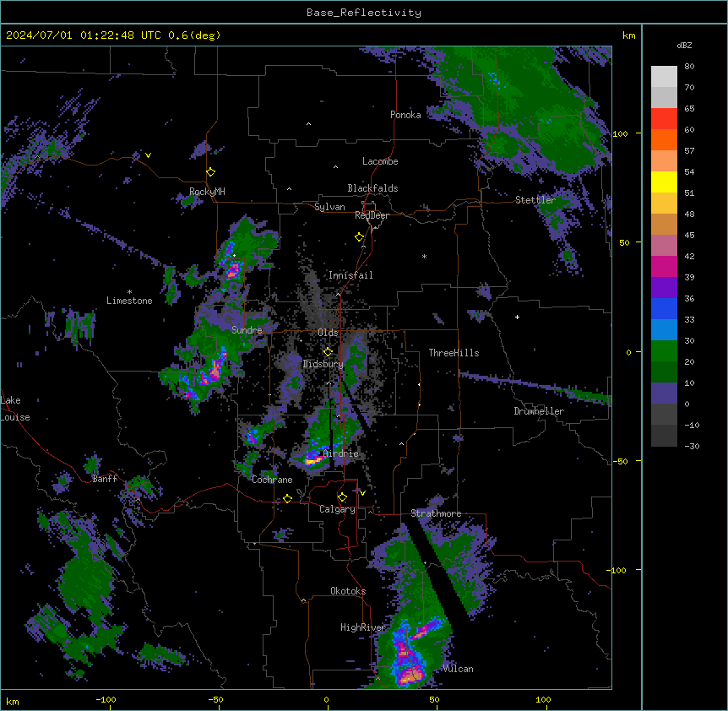Select the white plus marker northwest of Drumheller
Screen dimensions: 728x711
pyautogui.click(x=517, y=317)
